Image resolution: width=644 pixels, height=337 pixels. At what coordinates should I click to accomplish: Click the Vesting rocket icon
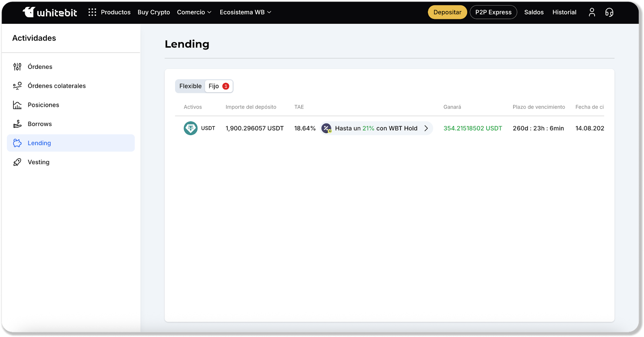tap(17, 162)
